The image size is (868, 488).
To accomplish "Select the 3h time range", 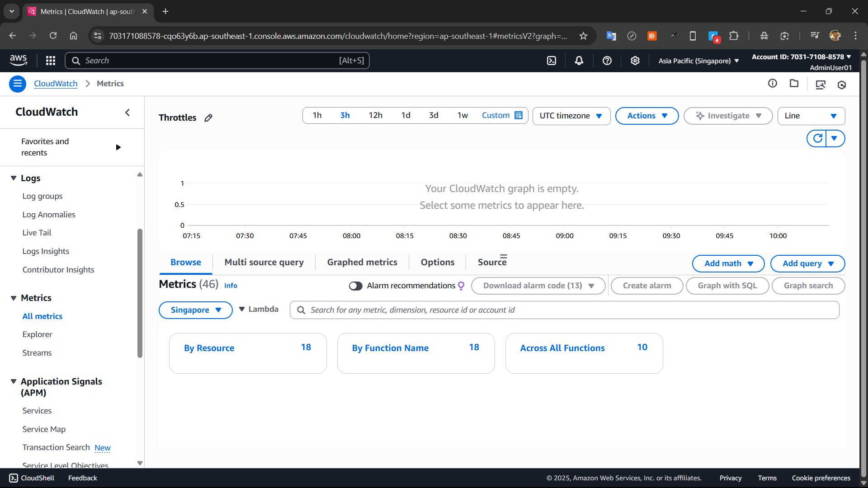I will (345, 115).
